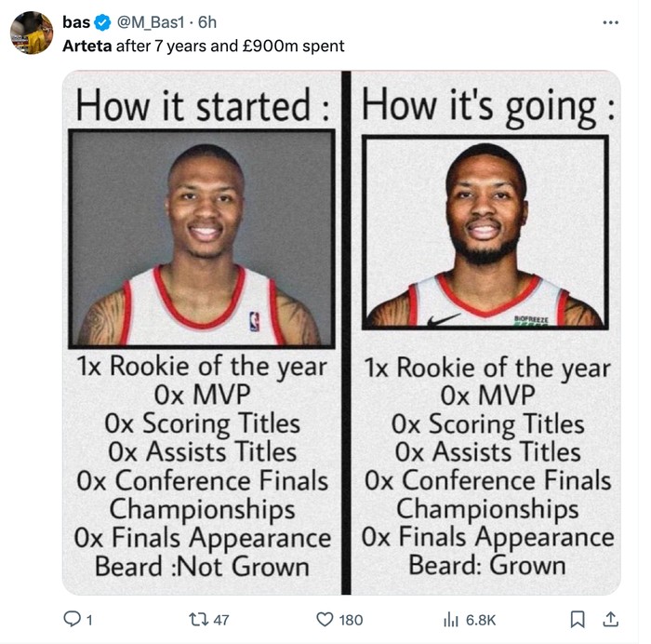Image resolution: width=651 pixels, height=644 pixels.
Task: Click the retweet arrows icon
Action: pos(197,620)
